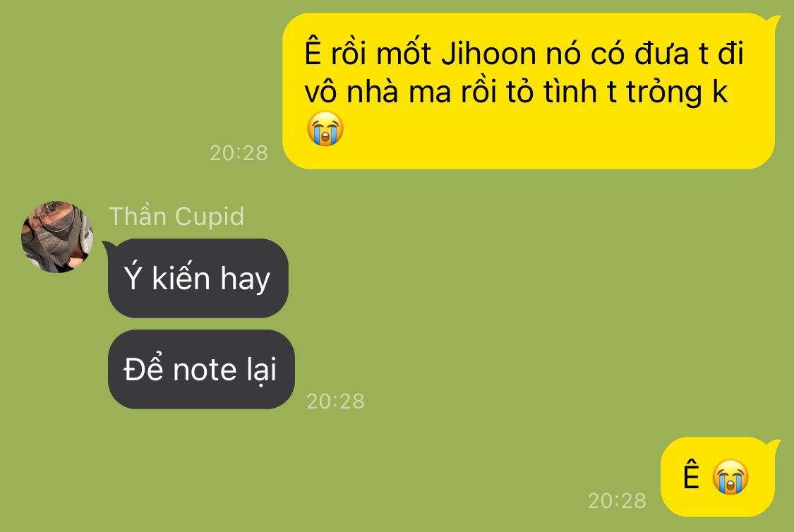Viewport: 794px width, 532px height.
Task: Click the words "tỏ tình" in the yellow message
Action: (552, 92)
